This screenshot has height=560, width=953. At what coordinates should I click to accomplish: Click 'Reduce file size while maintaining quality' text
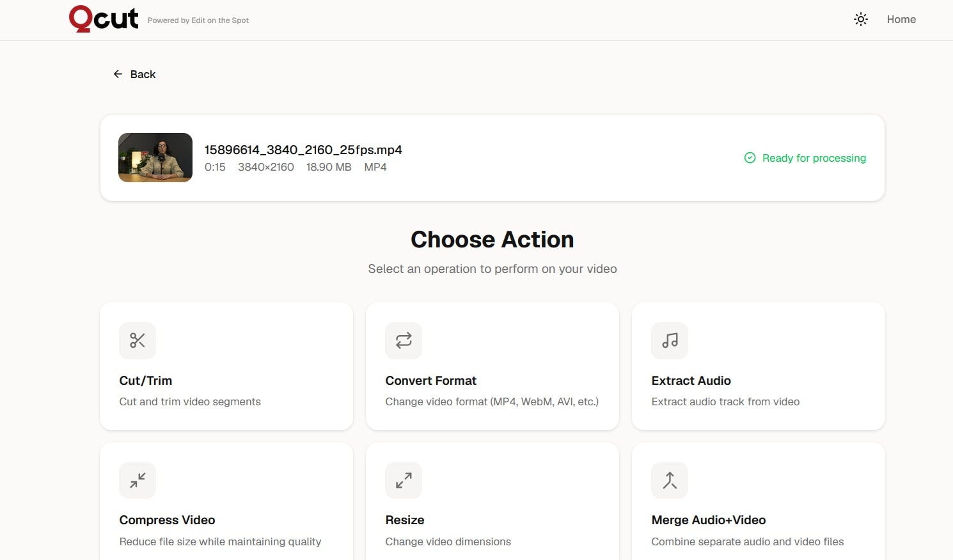tap(220, 541)
